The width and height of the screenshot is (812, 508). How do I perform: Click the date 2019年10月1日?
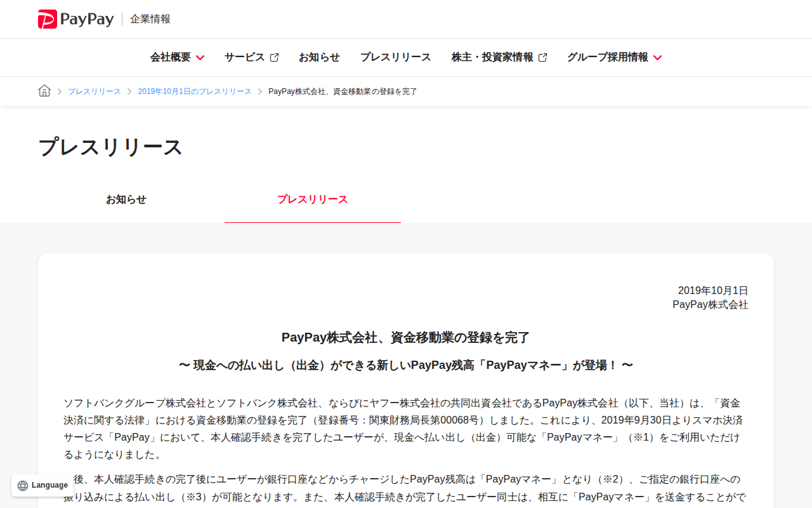coord(713,291)
